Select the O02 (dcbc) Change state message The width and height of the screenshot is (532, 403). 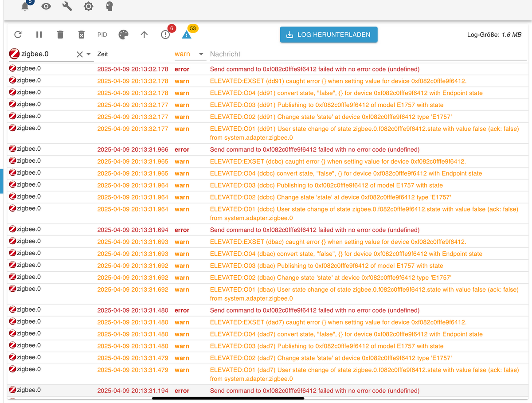pos(330,197)
